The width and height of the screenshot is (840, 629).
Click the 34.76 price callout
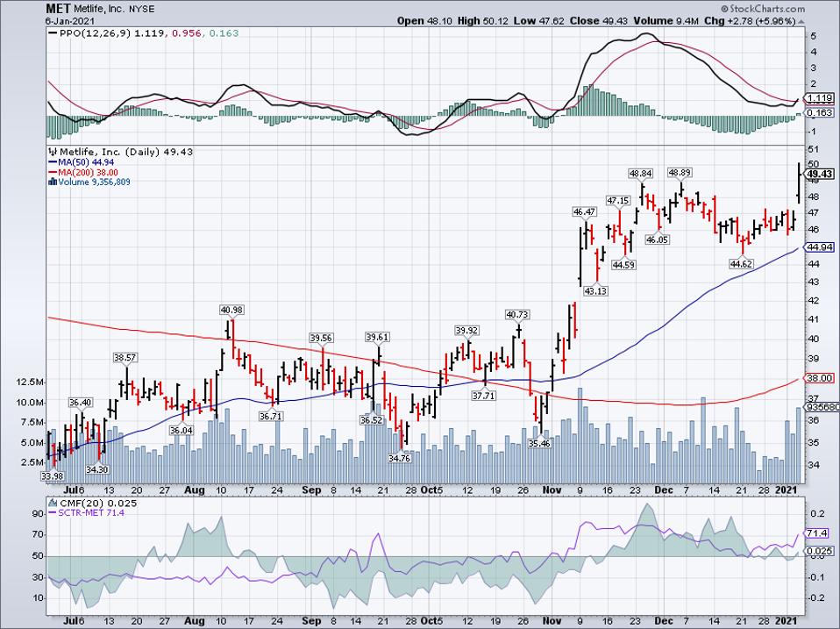400,459
